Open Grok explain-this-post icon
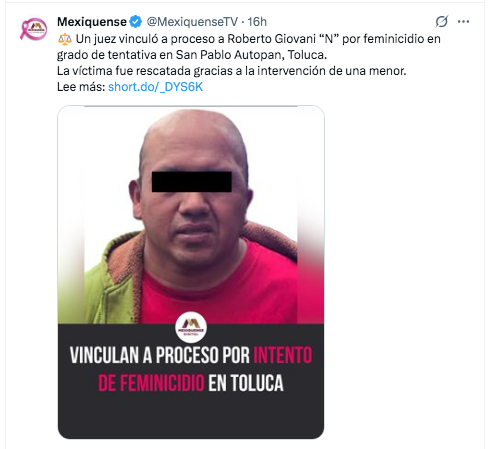The image size is (492, 449). click(x=441, y=22)
